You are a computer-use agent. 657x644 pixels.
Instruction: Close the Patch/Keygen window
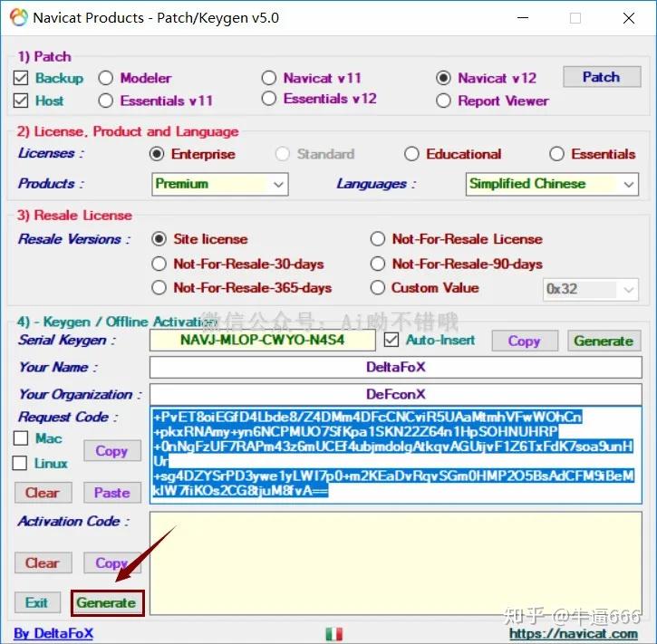point(629,18)
